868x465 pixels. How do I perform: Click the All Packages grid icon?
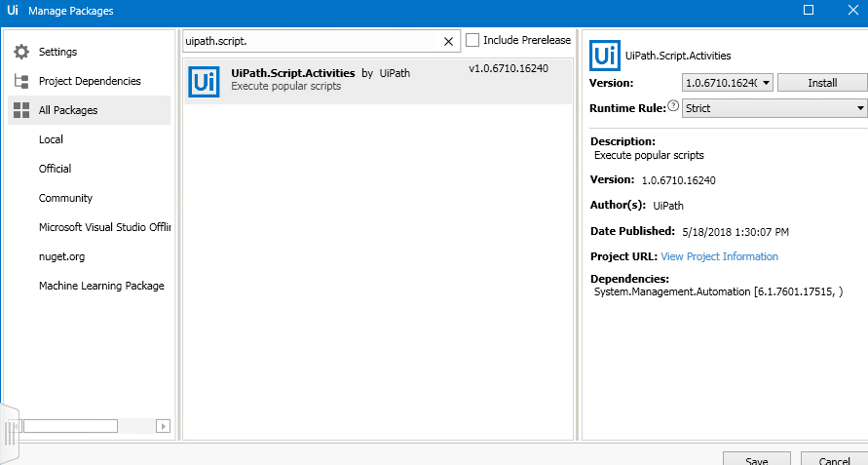[21, 110]
